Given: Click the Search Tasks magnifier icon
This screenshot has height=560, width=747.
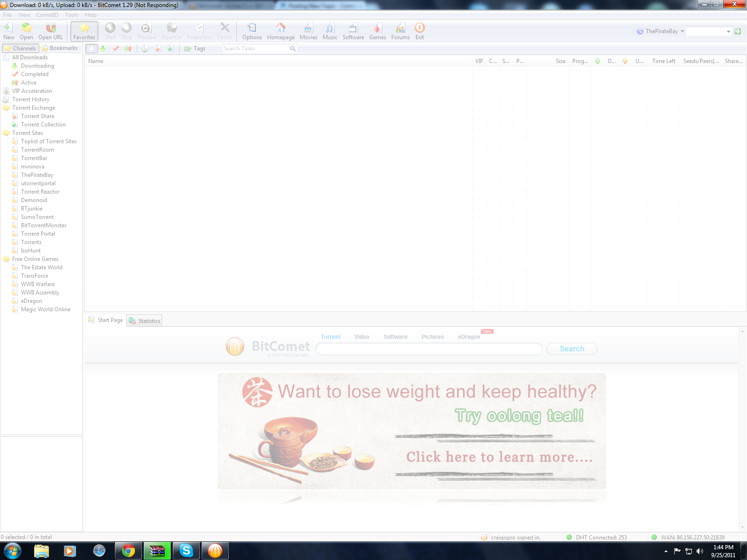Looking at the screenshot, I should 293,49.
